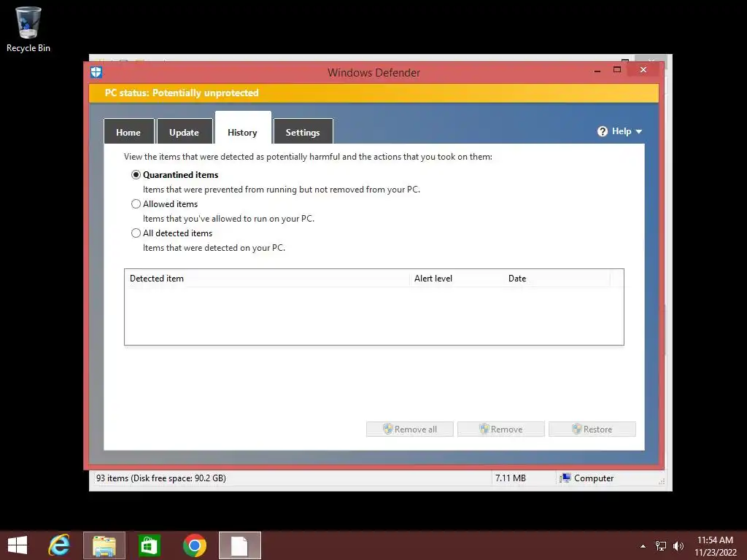Expand the Help dropdown arrow
This screenshot has height=560, width=747.
pos(639,131)
